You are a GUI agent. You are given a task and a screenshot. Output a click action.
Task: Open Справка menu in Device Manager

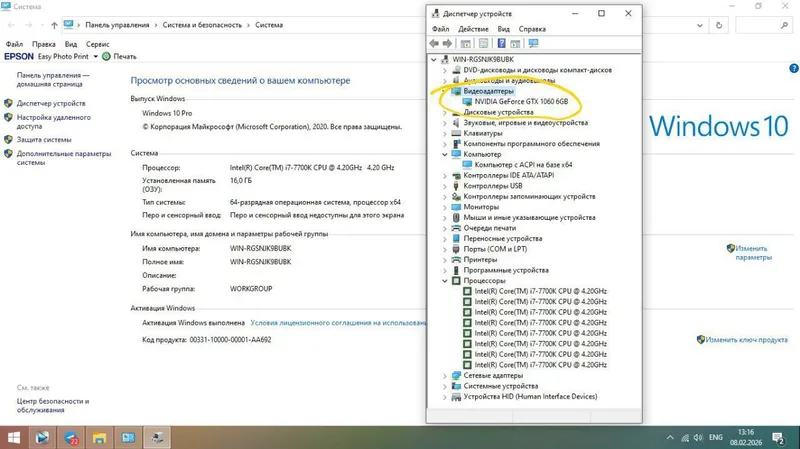tap(532, 29)
